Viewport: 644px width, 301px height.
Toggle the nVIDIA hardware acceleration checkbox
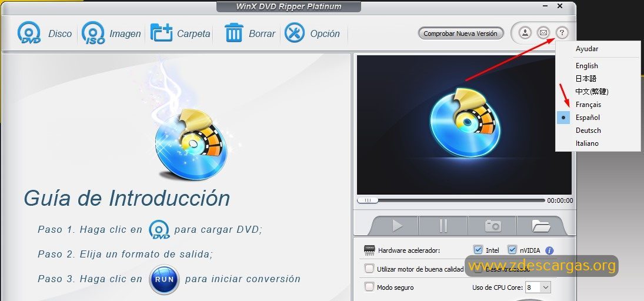[512, 250]
